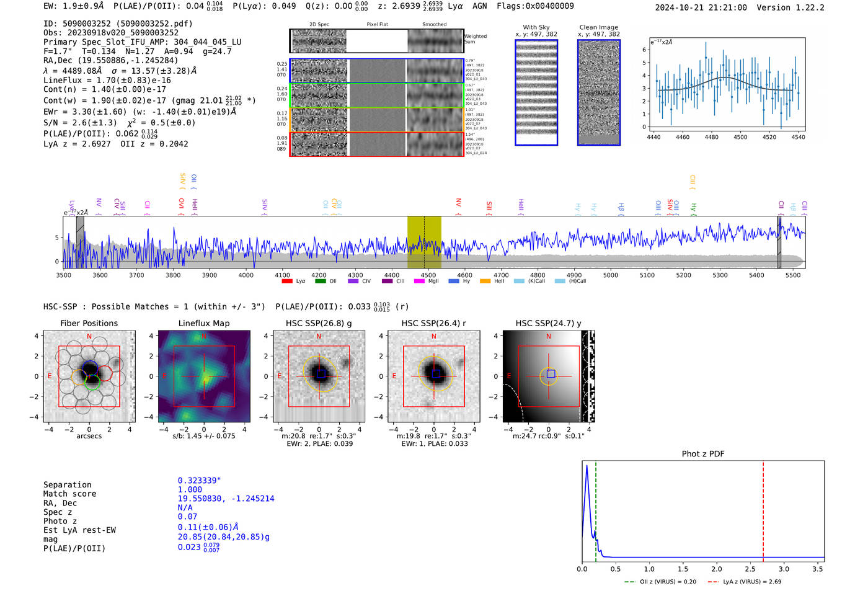Image resolution: width=868 pixels, height=591 pixels.
Task: Click the green OII legend swatch
Action: click(320, 282)
